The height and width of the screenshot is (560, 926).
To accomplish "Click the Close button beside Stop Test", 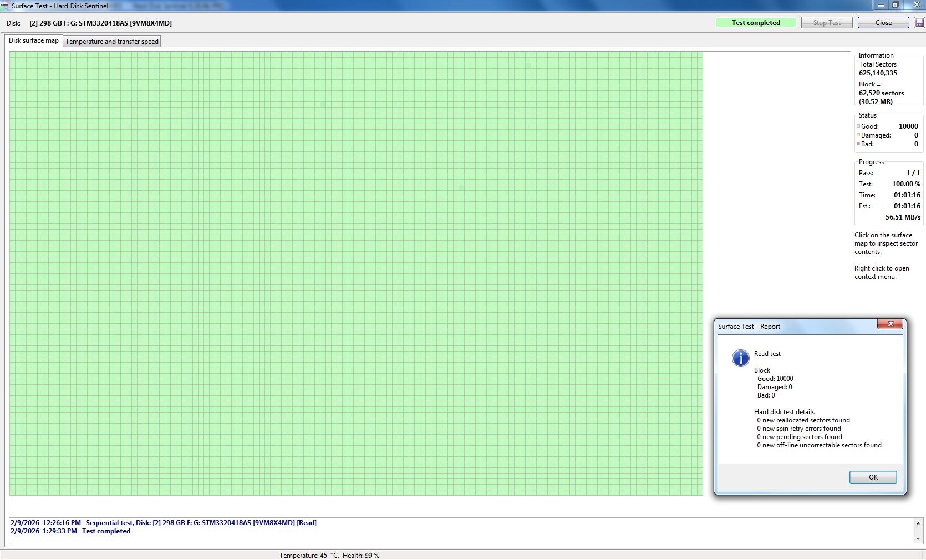I will 883,23.
